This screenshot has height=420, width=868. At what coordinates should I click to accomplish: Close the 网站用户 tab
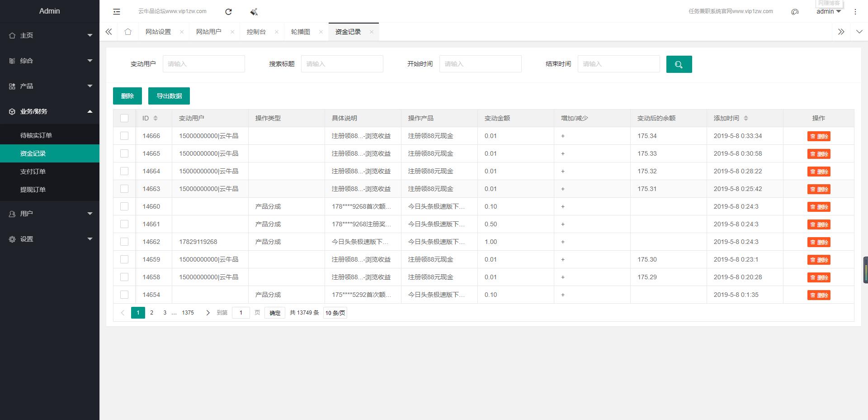(232, 32)
